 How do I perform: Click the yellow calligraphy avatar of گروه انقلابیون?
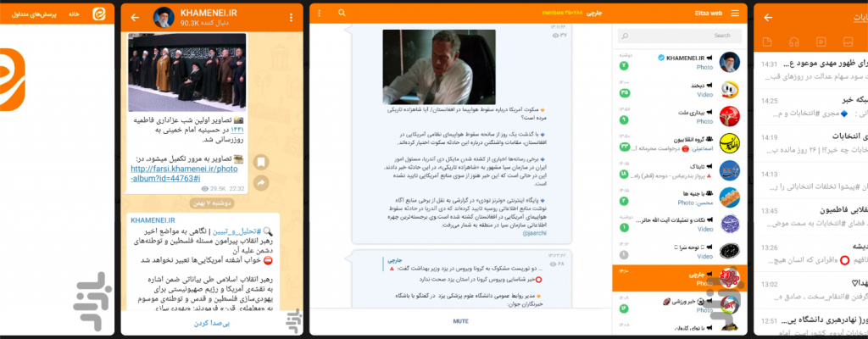(x=729, y=143)
